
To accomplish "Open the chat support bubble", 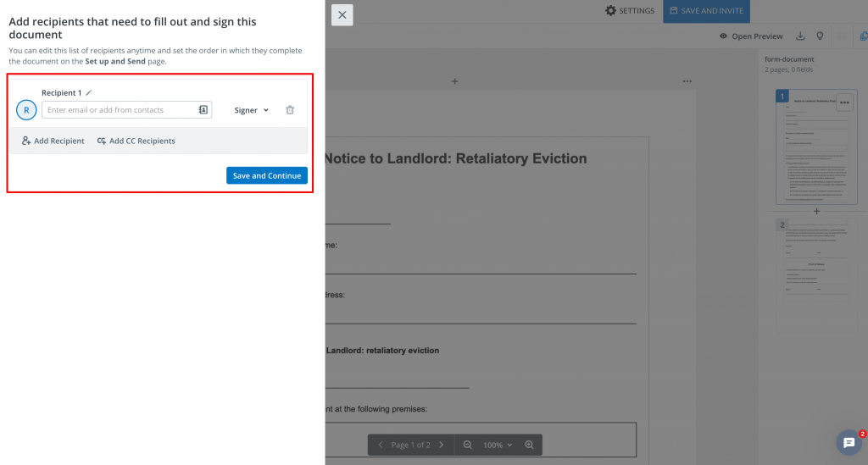I will point(849,443).
